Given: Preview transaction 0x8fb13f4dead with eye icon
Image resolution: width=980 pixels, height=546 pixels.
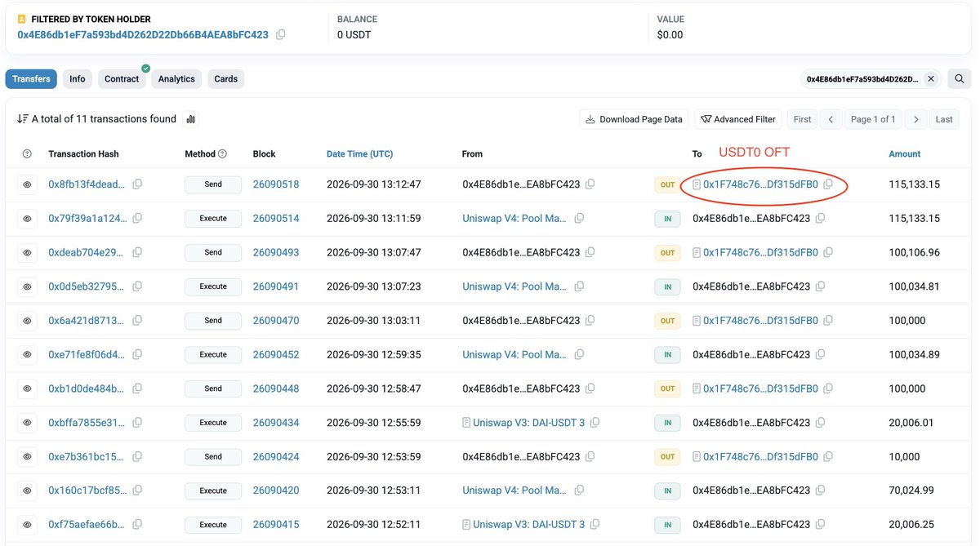Looking at the screenshot, I should pyautogui.click(x=27, y=184).
